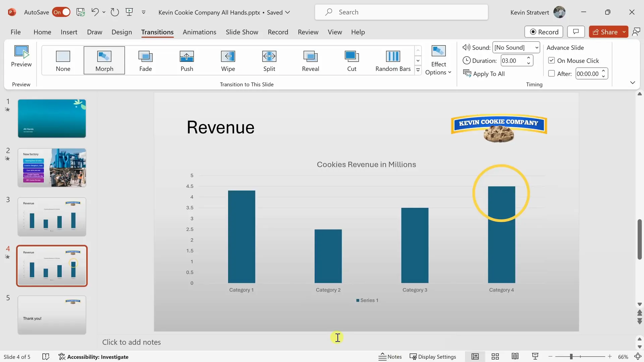Viewport: 644px width, 362px height.
Task: Select the Morph transition
Action: 104,61
